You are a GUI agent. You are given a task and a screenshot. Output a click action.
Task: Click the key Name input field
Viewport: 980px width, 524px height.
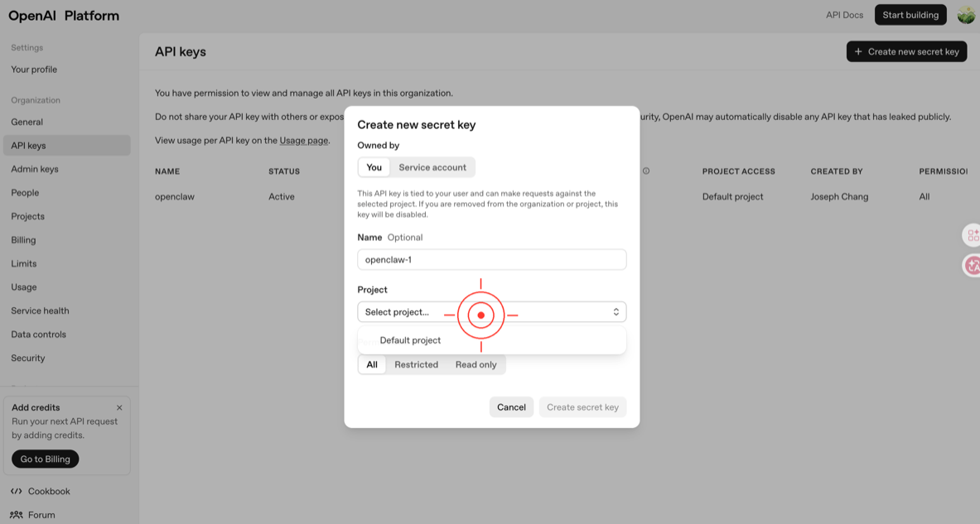(491, 260)
